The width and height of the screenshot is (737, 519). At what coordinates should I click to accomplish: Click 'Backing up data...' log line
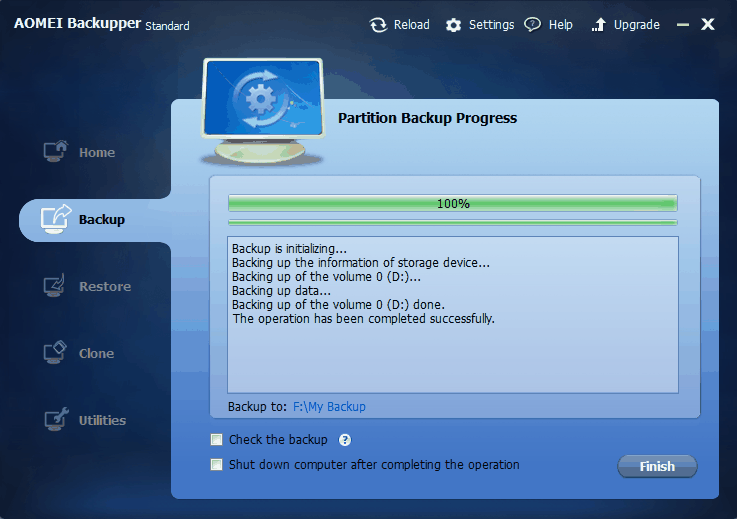[x=281, y=291]
